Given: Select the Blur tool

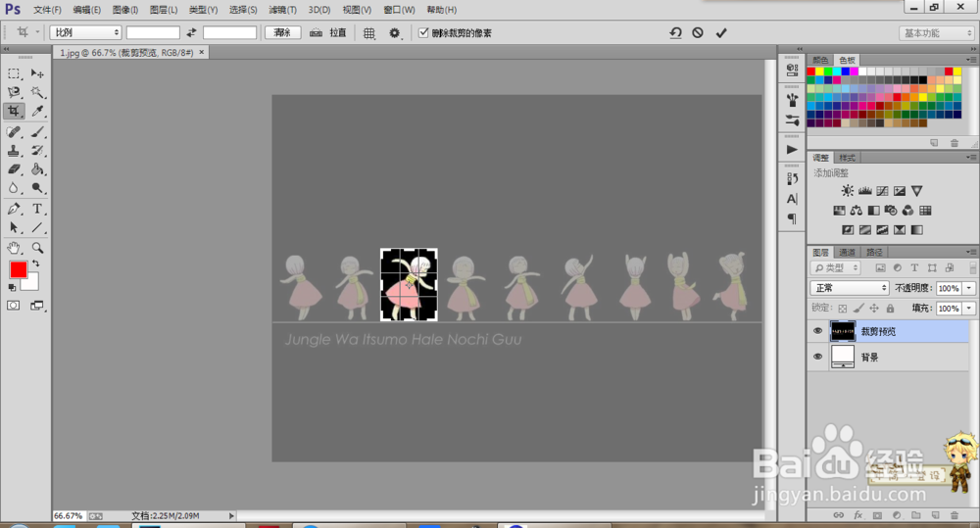Looking at the screenshot, I should (x=13, y=188).
